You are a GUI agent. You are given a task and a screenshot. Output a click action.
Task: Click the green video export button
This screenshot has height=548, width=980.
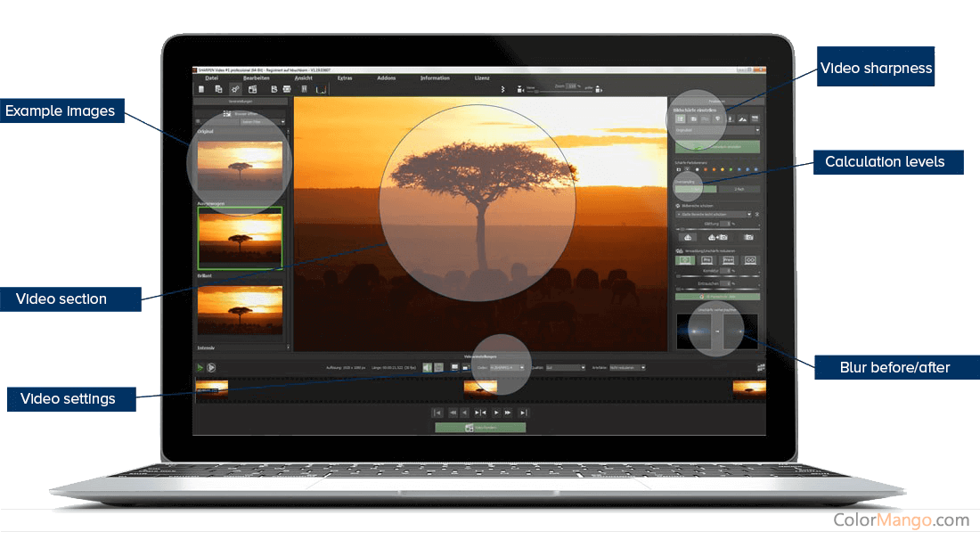(x=480, y=428)
